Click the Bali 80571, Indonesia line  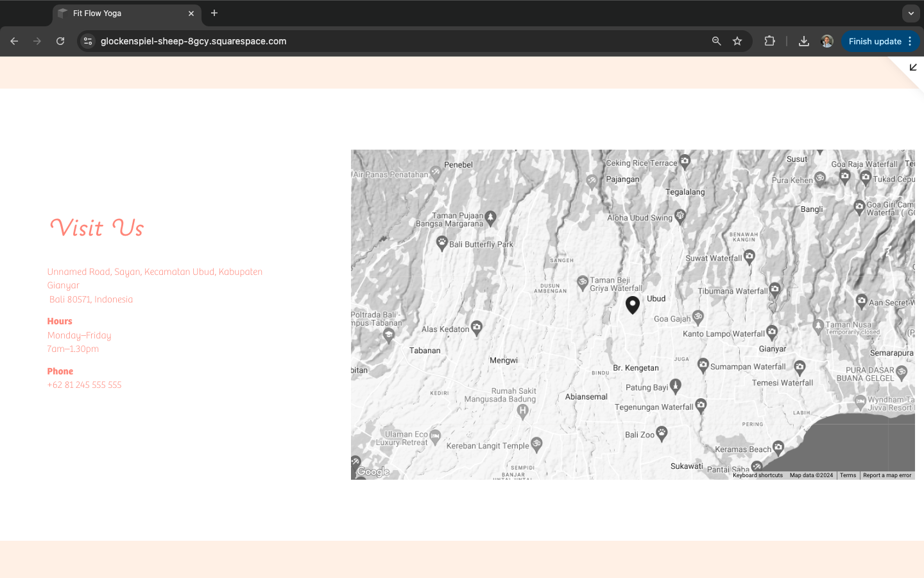[x=91, y=299]
